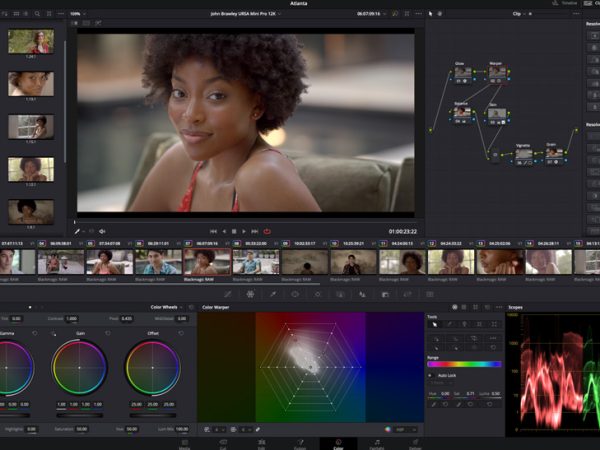
Task: Open node editor three-dot options menu
Action: (x=576, y=14)
